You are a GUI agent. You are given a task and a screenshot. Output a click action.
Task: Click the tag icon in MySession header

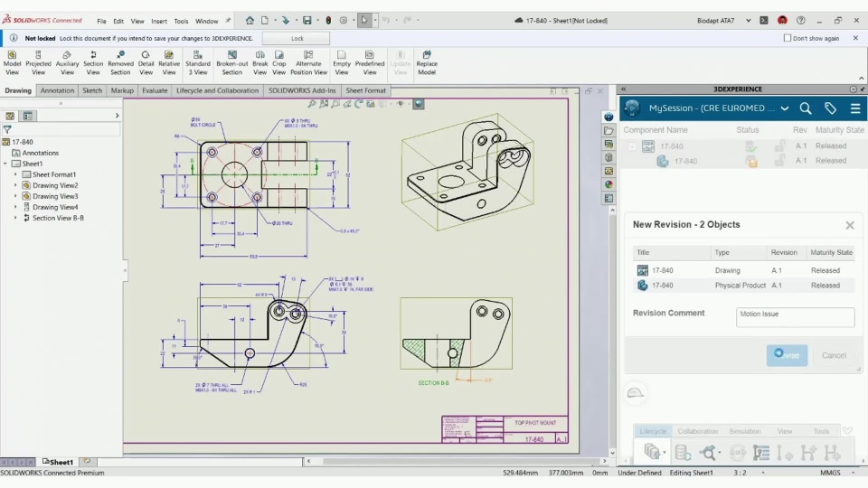(830, 108)
